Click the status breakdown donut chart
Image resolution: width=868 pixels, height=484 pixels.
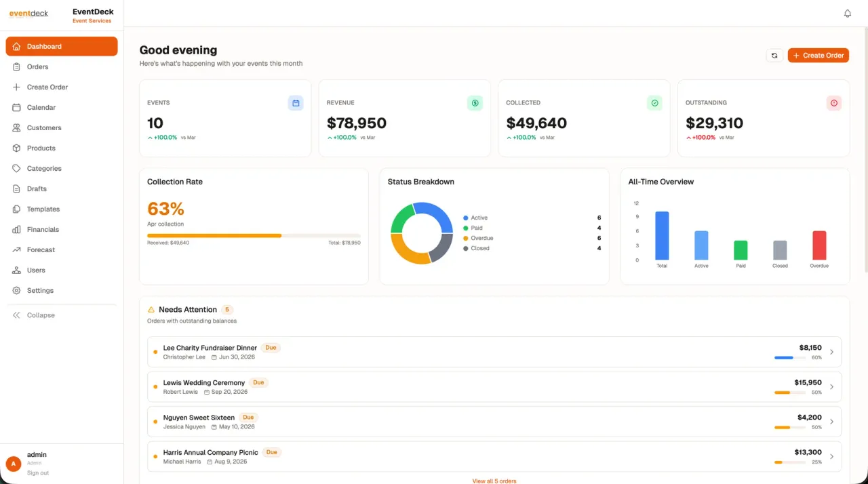point(422,233)
